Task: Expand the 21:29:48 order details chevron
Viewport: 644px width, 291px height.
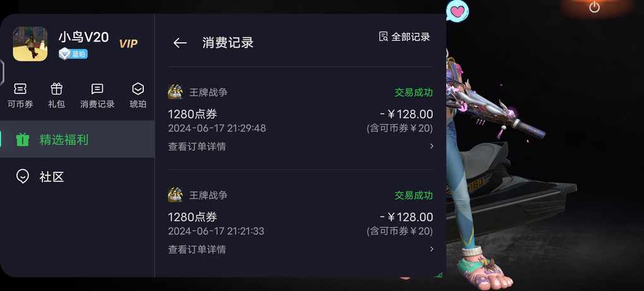Action: (431, 146)
